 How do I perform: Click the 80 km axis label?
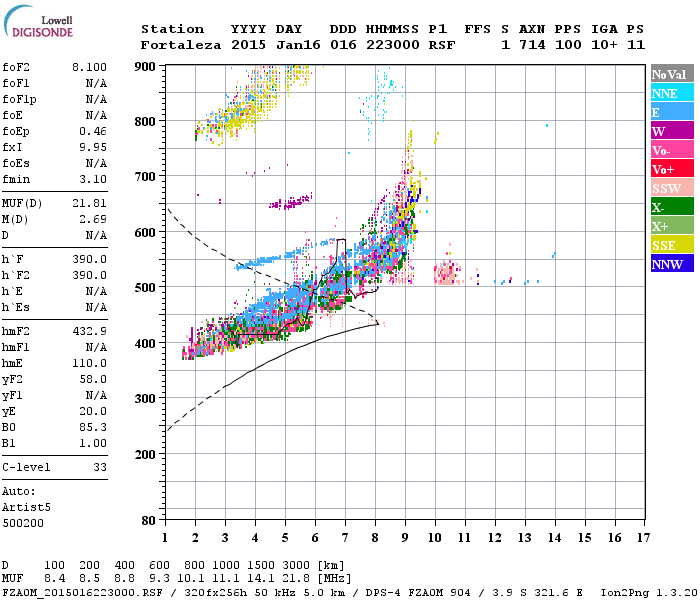click(x=148, y=521)
